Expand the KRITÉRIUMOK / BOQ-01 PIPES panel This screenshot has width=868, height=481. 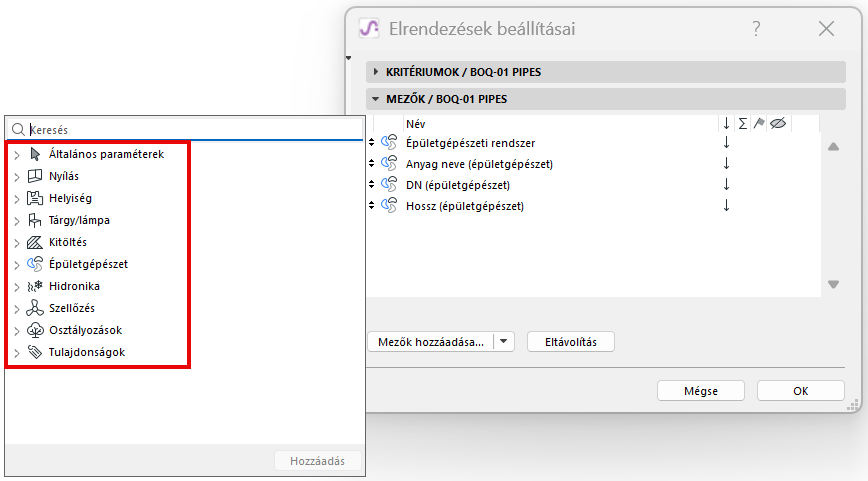(377, 72)
